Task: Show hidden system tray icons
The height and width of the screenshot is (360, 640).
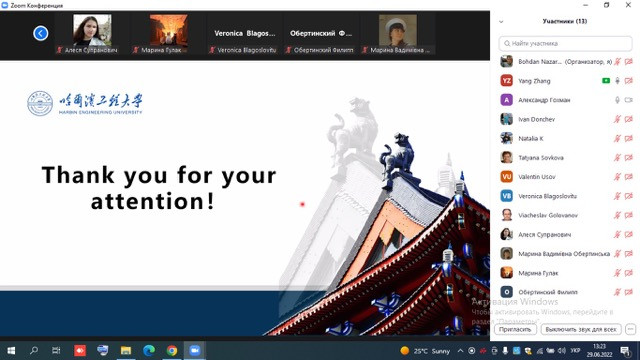Action: coord(460,351)
